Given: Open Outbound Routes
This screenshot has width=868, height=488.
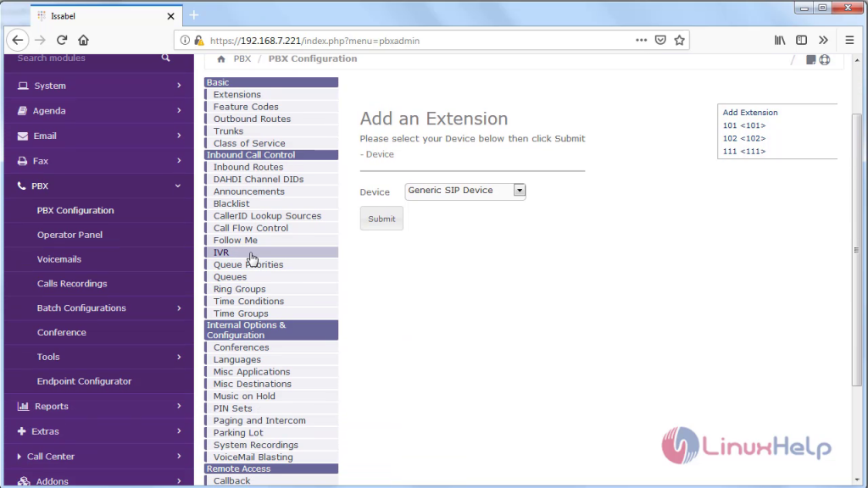Looking at the screenshot, I should coord(252,119).
